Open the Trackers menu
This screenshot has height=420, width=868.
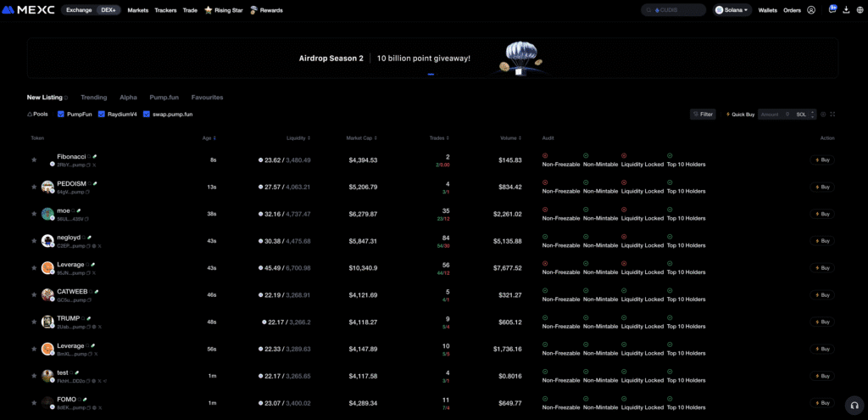[x=165, y=10]
